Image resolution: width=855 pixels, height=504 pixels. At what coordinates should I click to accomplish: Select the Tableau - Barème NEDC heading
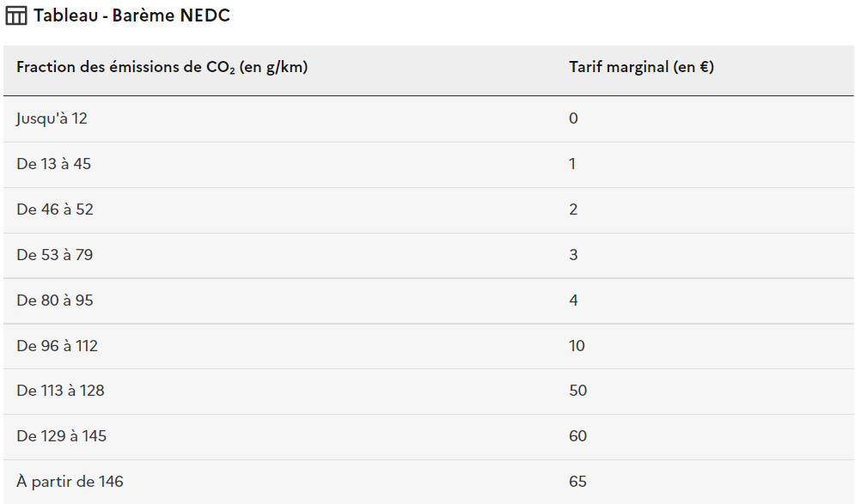(x=131, y=15)
